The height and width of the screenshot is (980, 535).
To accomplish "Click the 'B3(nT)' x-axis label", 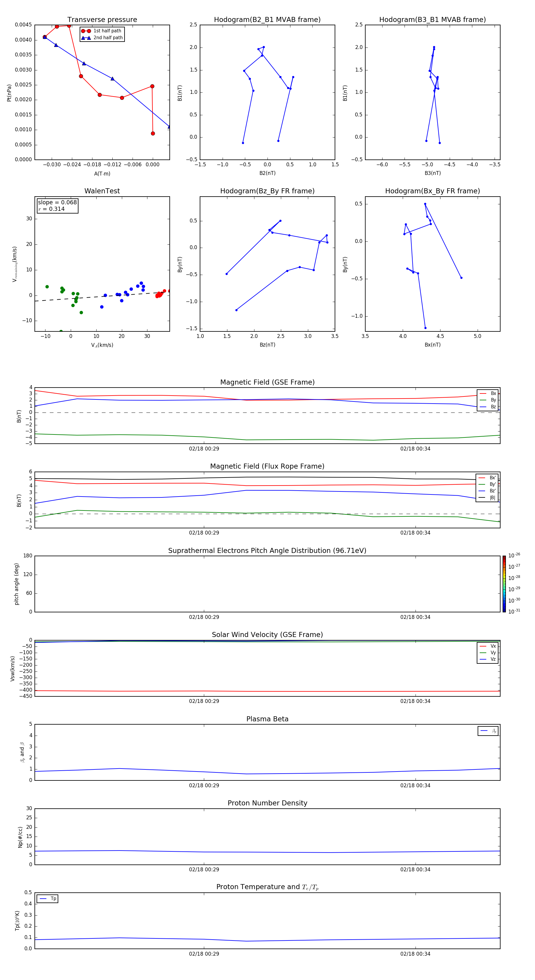I will click(x=432, y=173).
